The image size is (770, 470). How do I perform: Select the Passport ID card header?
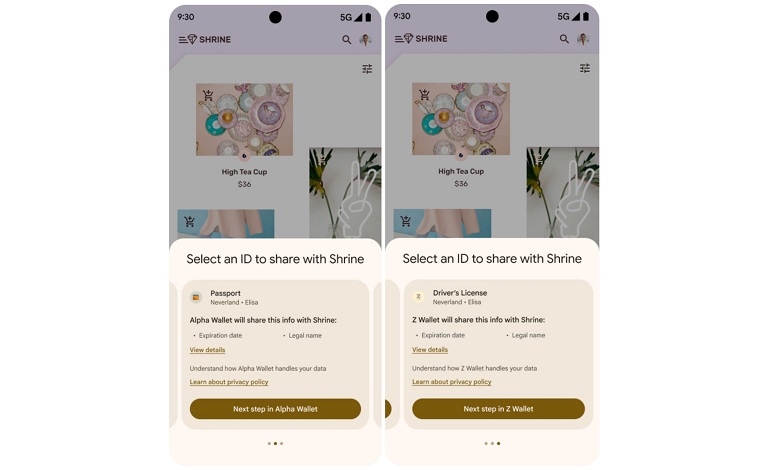click(x=224, y=297)
